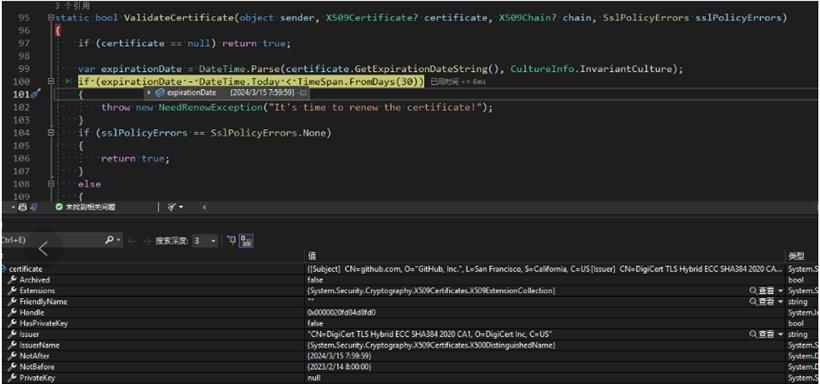
Task: Click the wrench icon of the FriendlyName property
Action: [13, 302]
